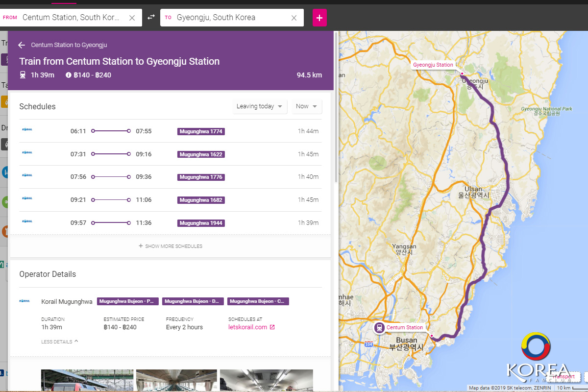
Task: Add another destination with pink plus button
Action: pyautogui.click(x=319, y=18)
